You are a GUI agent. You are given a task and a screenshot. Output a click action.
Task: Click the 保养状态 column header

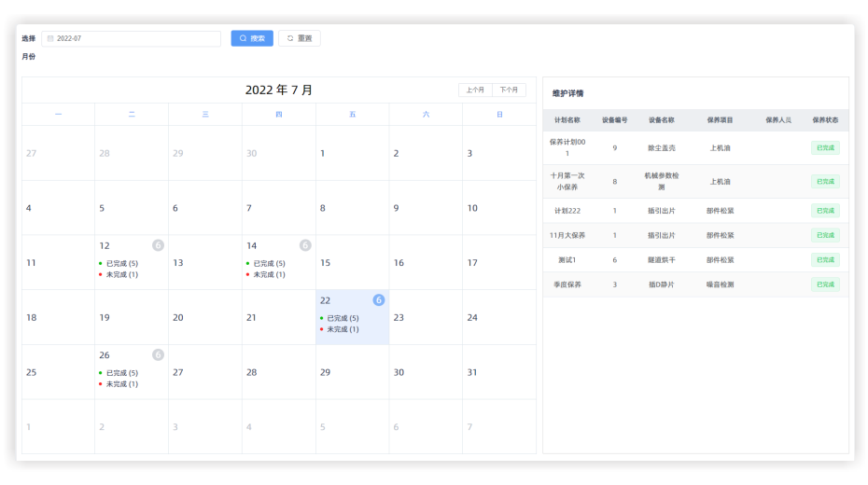pos(825,120)
